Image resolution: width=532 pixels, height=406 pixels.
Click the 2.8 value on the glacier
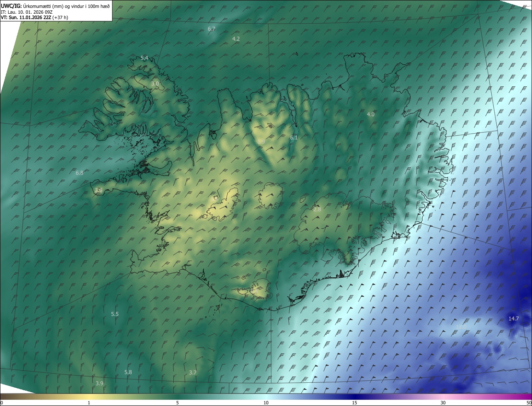317,210
